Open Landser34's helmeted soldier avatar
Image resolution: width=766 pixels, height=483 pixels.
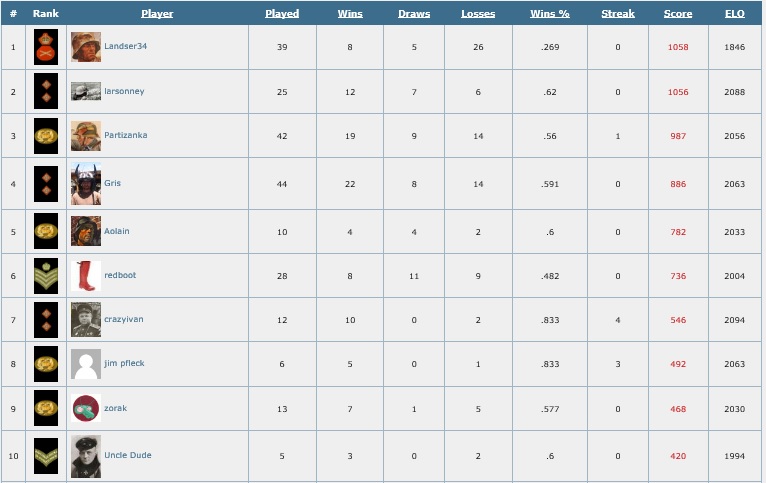tap(86, 47)
